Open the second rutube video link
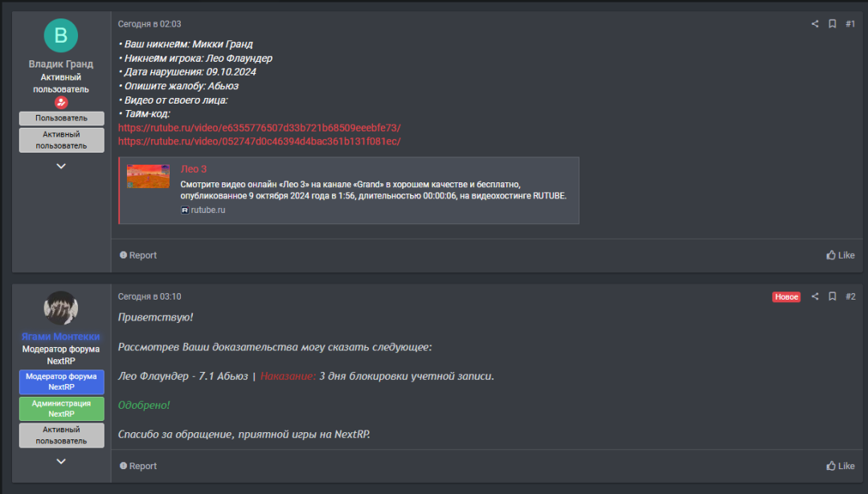Screen dimensions: 868x494 tap(259, 141)
